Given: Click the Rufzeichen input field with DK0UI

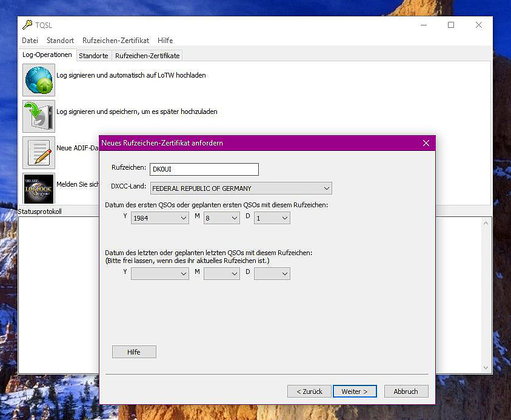Looking at the screenshot, I should pyautogui.click(x=204, y=169).
